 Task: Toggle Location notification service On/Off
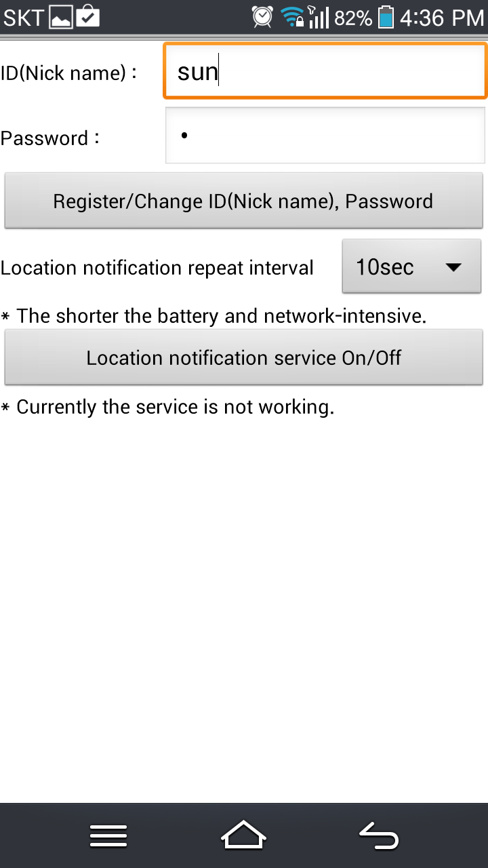(x=243, y=357)
